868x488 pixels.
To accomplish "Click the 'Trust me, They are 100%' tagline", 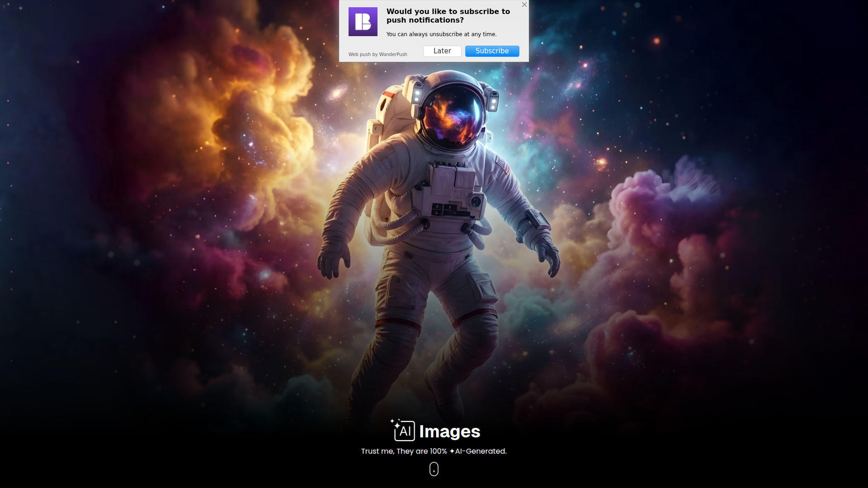I will pyautogui.click(x=434, y=451).
